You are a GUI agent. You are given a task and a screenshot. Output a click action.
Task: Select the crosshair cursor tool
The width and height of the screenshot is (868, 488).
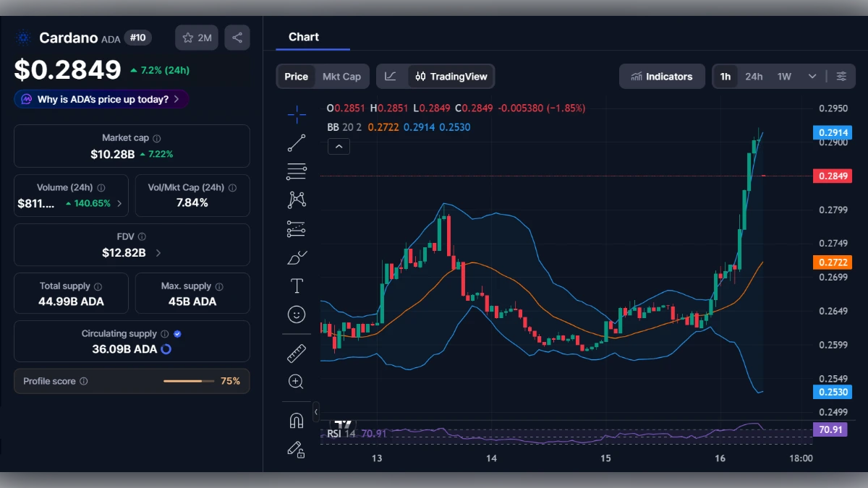297,114
